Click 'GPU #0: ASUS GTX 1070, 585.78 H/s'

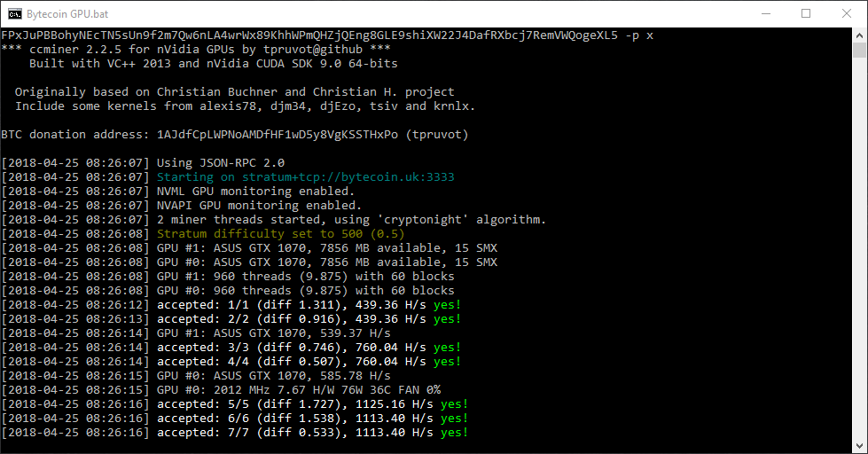[x=273, y=376]
